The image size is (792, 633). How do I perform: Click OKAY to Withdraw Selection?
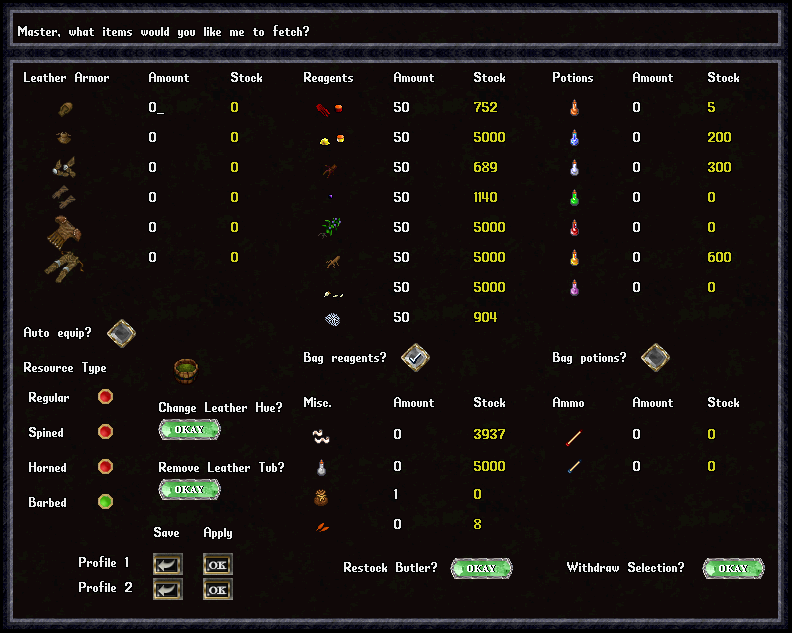[733, 568]
